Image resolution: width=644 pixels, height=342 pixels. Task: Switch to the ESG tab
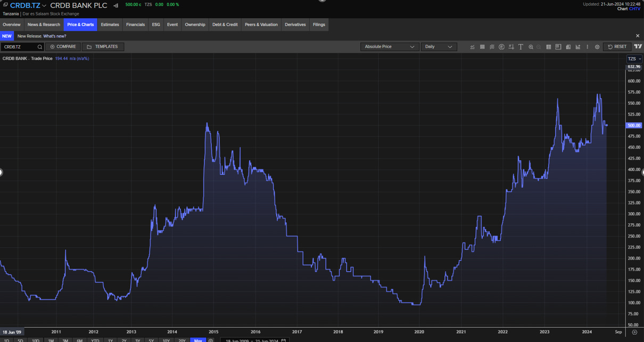pyautogui.click(x=156, y=25)
